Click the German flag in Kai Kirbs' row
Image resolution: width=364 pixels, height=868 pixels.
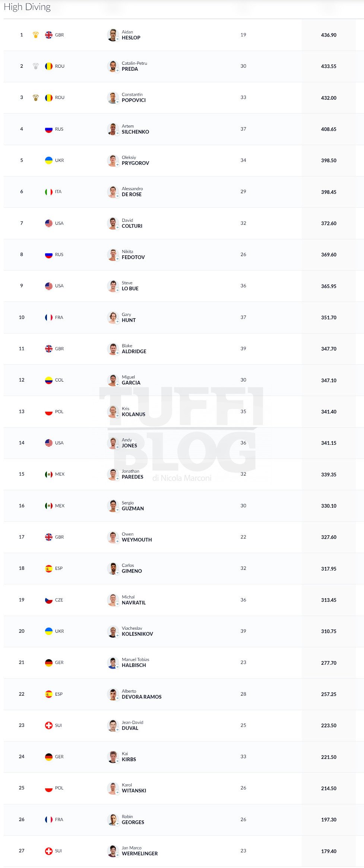pos(49,757)
